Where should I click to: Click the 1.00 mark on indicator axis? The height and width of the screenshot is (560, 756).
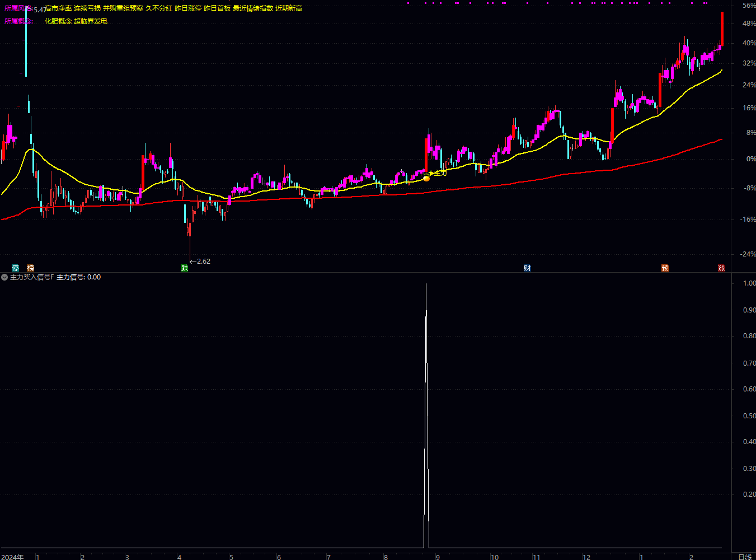click(x=749, y=283)
